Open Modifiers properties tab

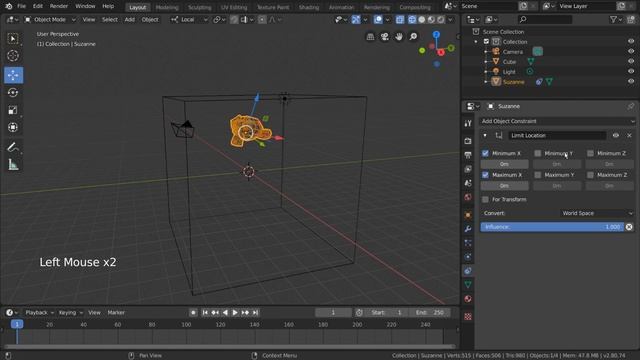click(468, 229)
